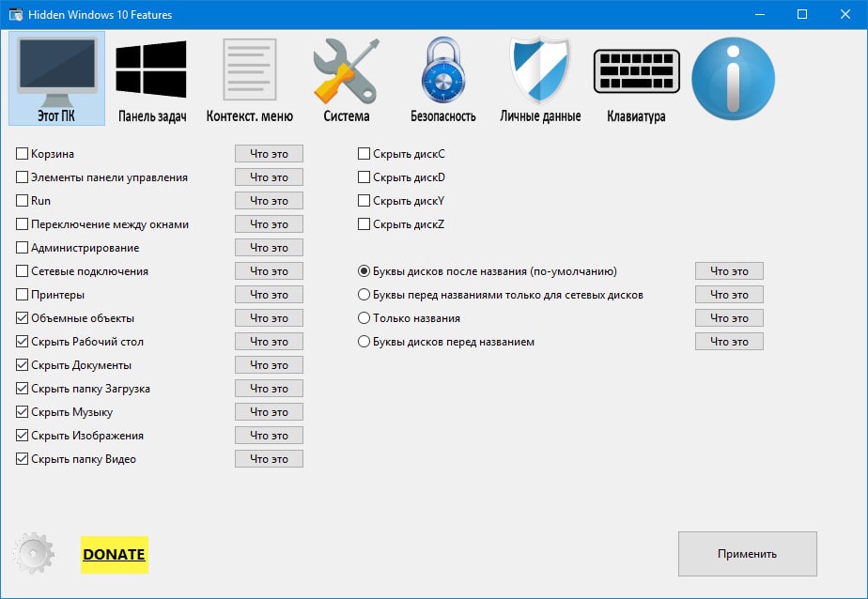Click Что это for Скрыть папку Видео
Screen dimensions: 868x599
coord(269,459)
